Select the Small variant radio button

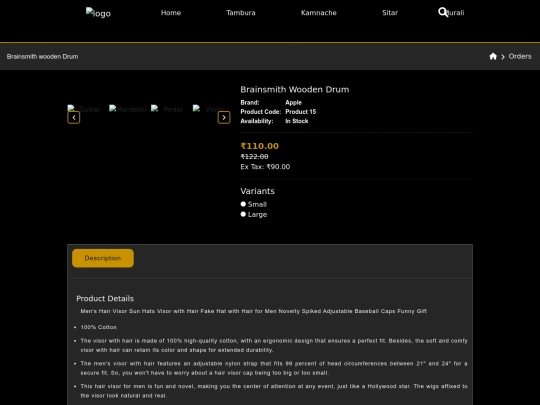243,204
